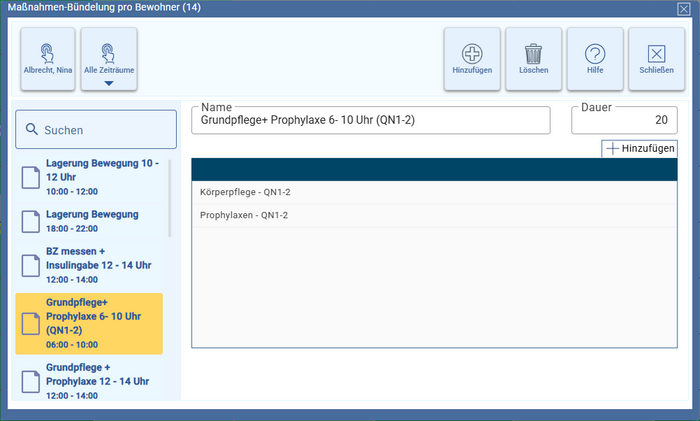
Task: Click document icon of BZ messen entry
Action: click(x=31, y=265)
